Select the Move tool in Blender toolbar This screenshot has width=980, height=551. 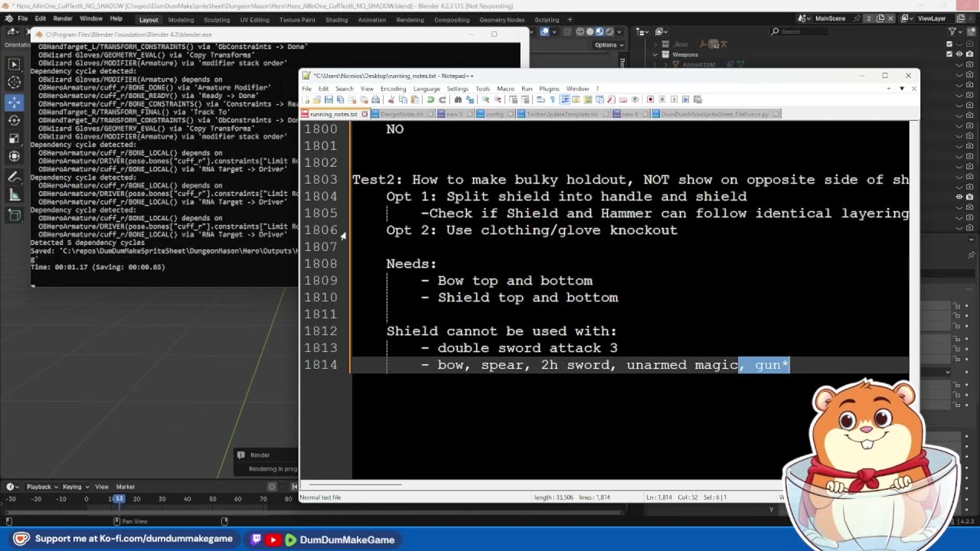pyautogui.click(x=15, y=102)
